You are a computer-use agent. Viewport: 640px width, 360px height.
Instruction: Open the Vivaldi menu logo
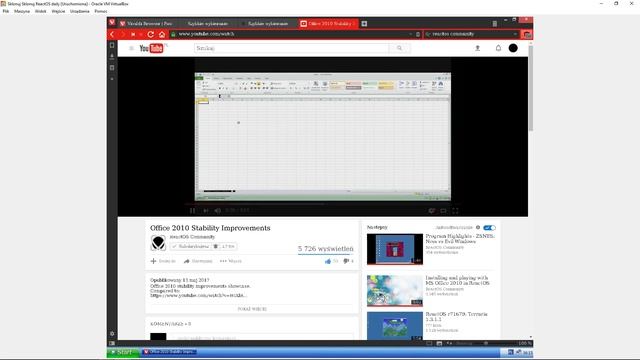click(112, 23)
